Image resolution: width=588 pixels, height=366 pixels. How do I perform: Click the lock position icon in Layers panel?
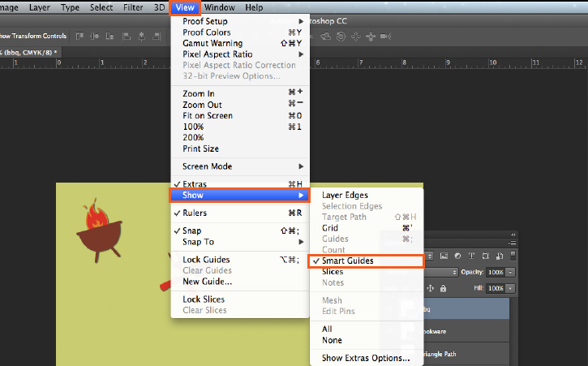431,288
